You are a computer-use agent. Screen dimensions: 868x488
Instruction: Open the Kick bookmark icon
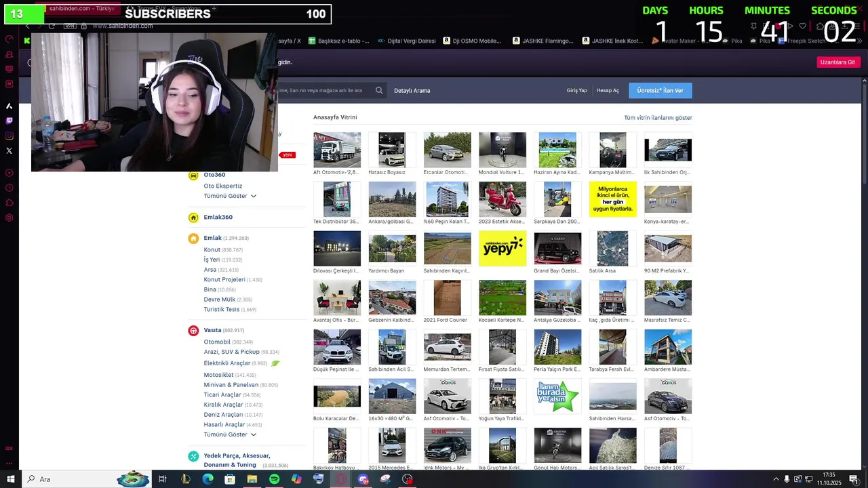click(x=27, y=41)
